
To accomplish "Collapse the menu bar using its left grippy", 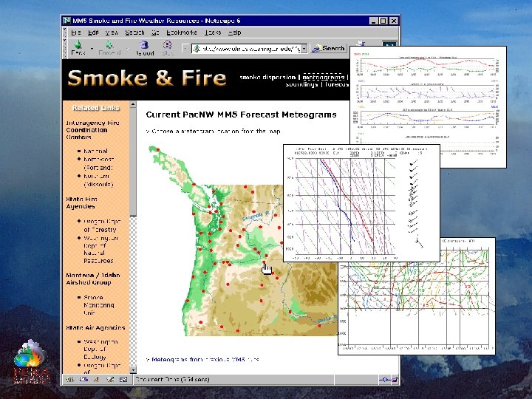I will [65, 33].
